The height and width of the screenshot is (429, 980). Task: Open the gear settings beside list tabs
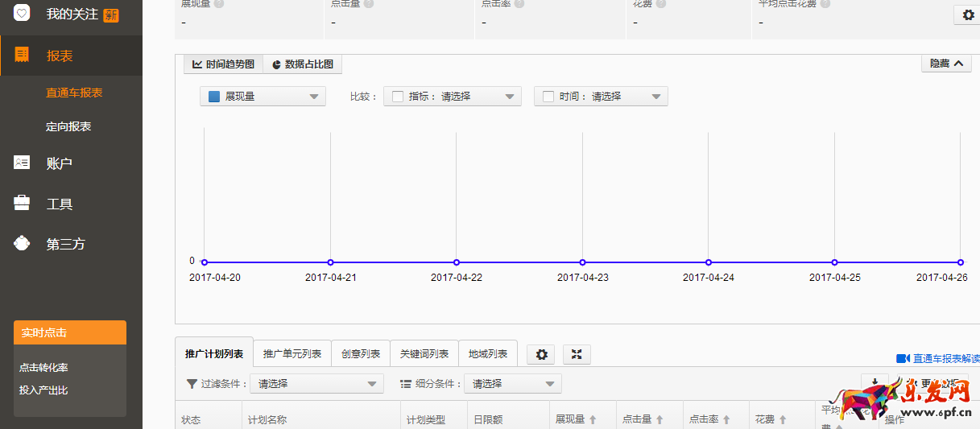[540, 354]
